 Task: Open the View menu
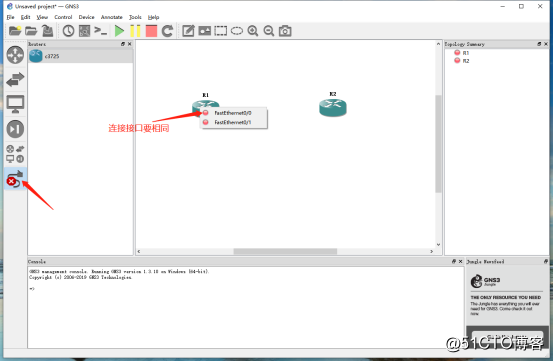(42, 17)
